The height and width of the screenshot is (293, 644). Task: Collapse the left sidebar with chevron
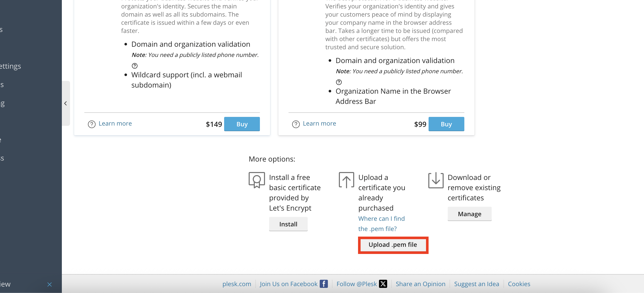[66, 103]
